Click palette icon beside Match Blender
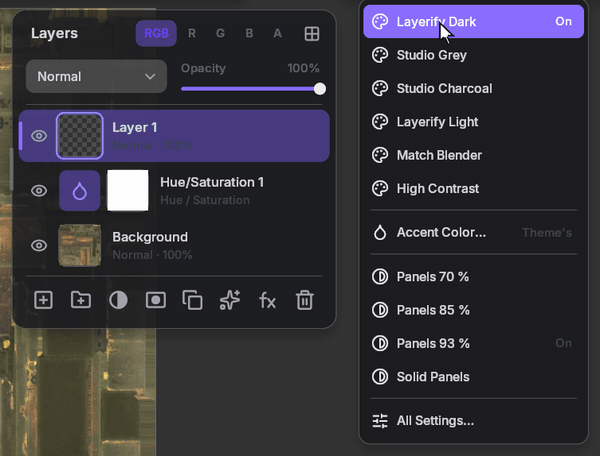Screen dimensions: 600x456 tap(380, 155)
